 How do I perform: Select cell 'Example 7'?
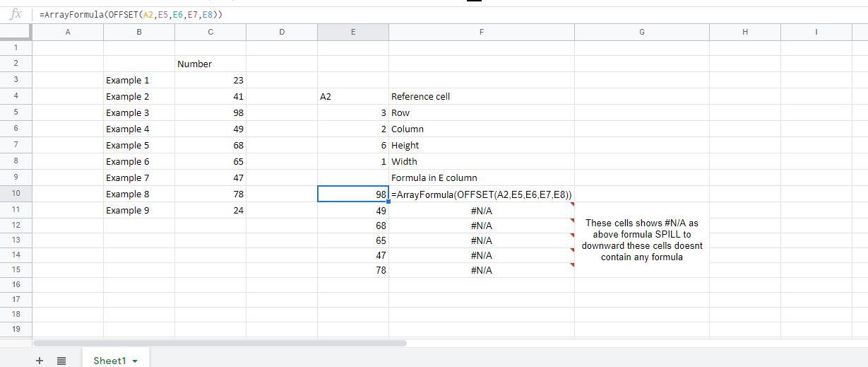(139, 177)
